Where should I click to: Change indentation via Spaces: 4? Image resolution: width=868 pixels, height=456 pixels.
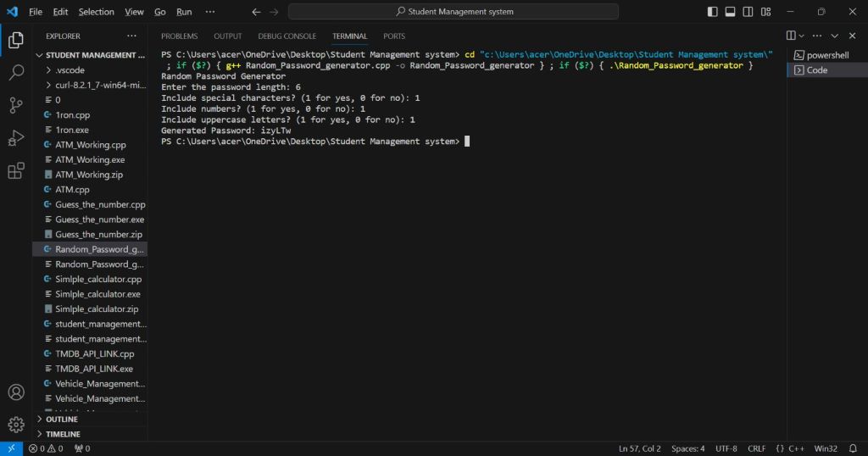688,449
